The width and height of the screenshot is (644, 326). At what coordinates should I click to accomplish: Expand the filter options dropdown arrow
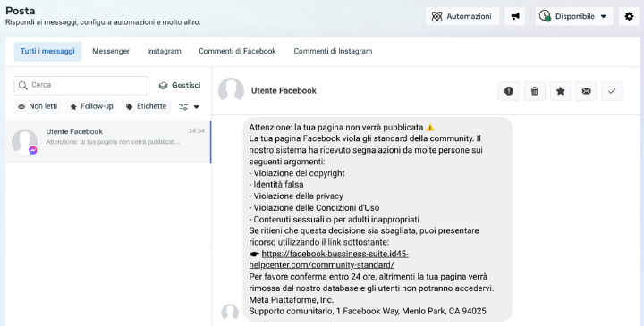[x=196, y=107]
